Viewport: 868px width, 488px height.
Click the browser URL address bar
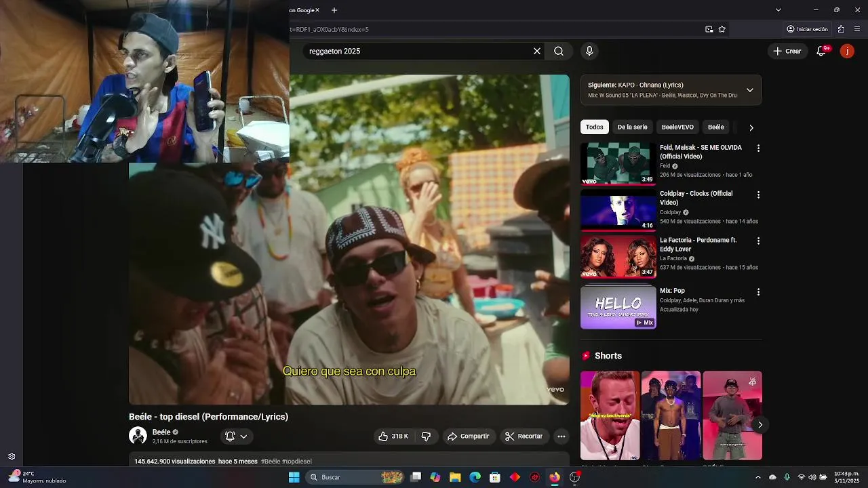click(495, 29)
